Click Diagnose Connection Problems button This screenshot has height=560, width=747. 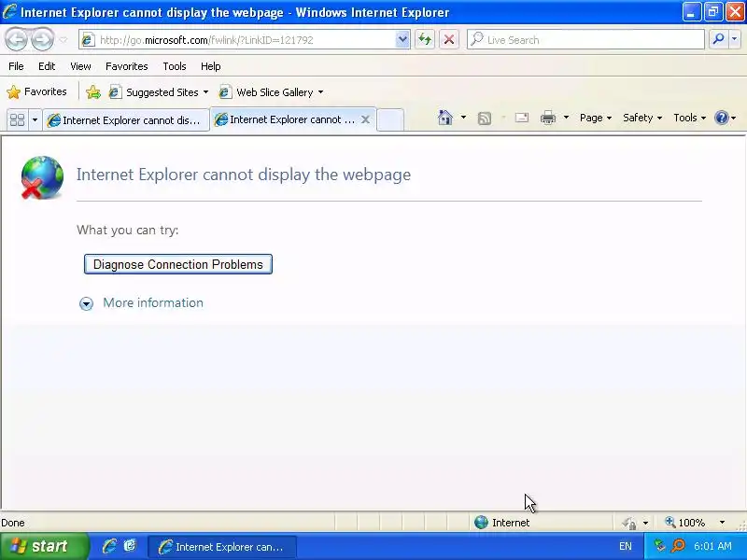coord(178,264)
